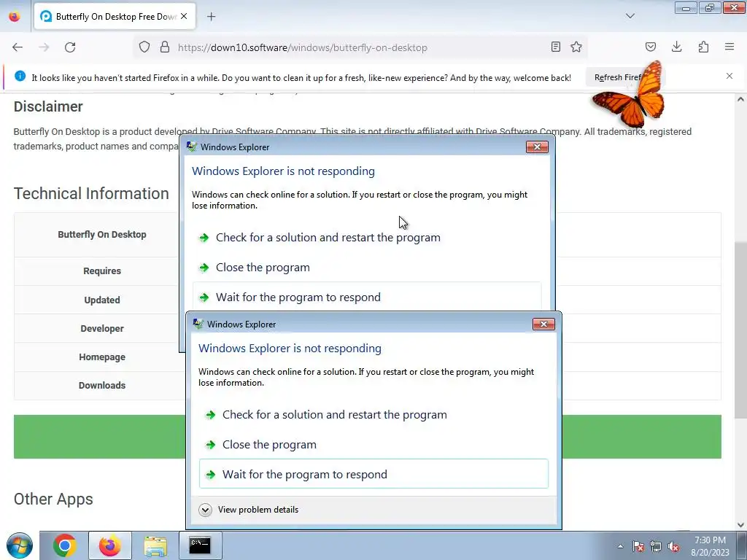Reload the page in Firefox
This screenshot has height=560, width=747.
tap(70, 47)
